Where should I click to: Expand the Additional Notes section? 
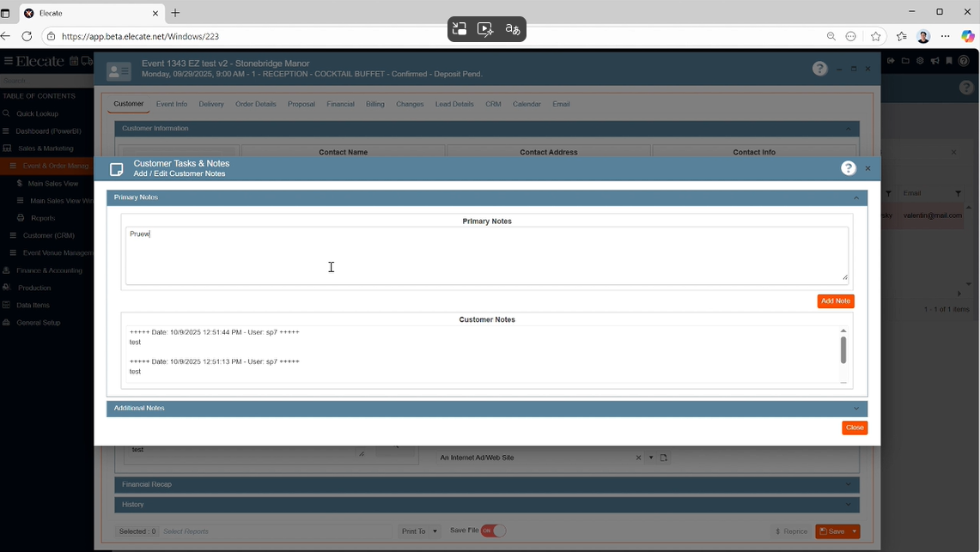coord(855,409)
